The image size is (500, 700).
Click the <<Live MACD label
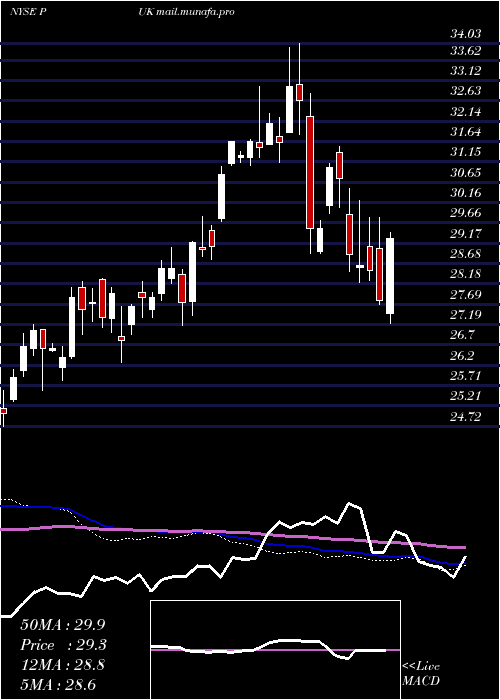[421, 674]
